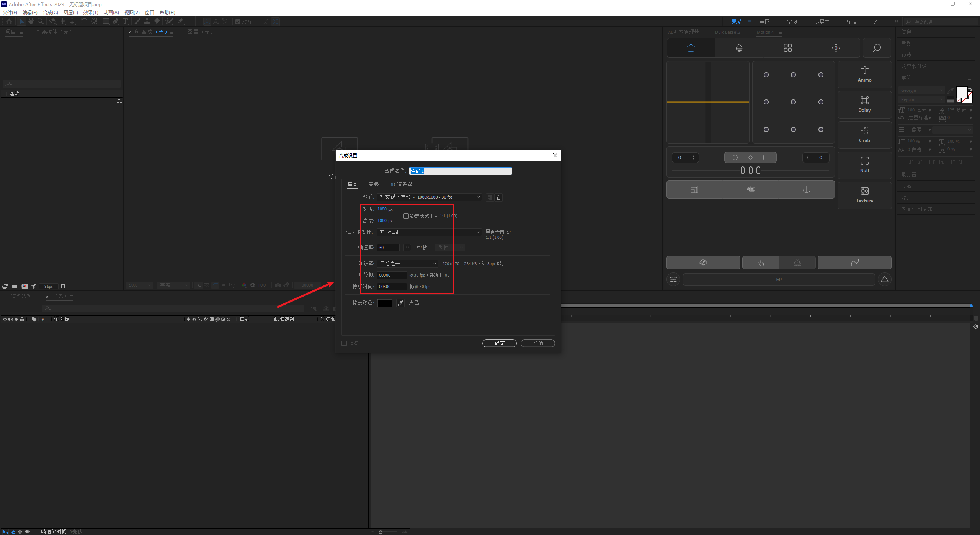Open the 文件(F) menu
Image resolution: width=980 pixels, height=535 pixels.
(x=10, y=13)
